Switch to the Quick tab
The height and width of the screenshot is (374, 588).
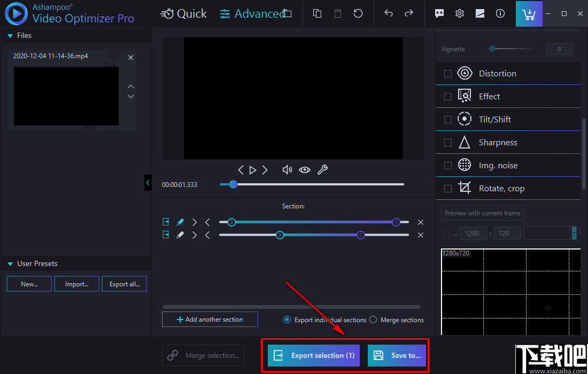[x=184, y=13]
